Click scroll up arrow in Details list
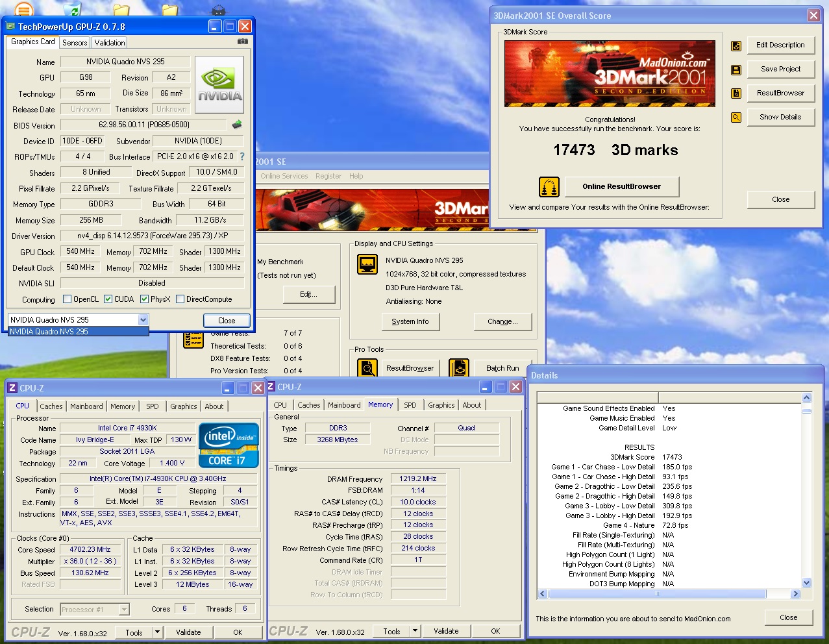The width and height of the screenshot is (829, 644). point(806,398)
